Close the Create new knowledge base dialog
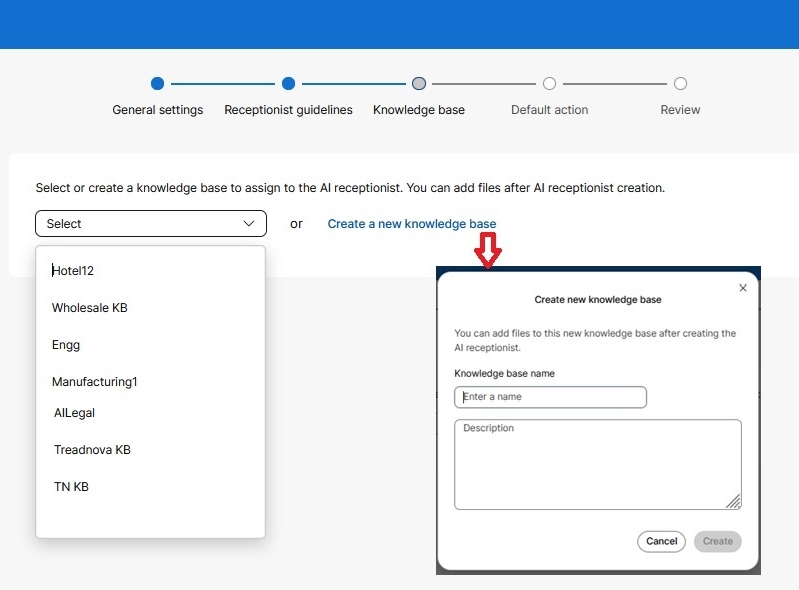Image resolution: width=799 pixels, height=590 pixels. coord(743,288)
